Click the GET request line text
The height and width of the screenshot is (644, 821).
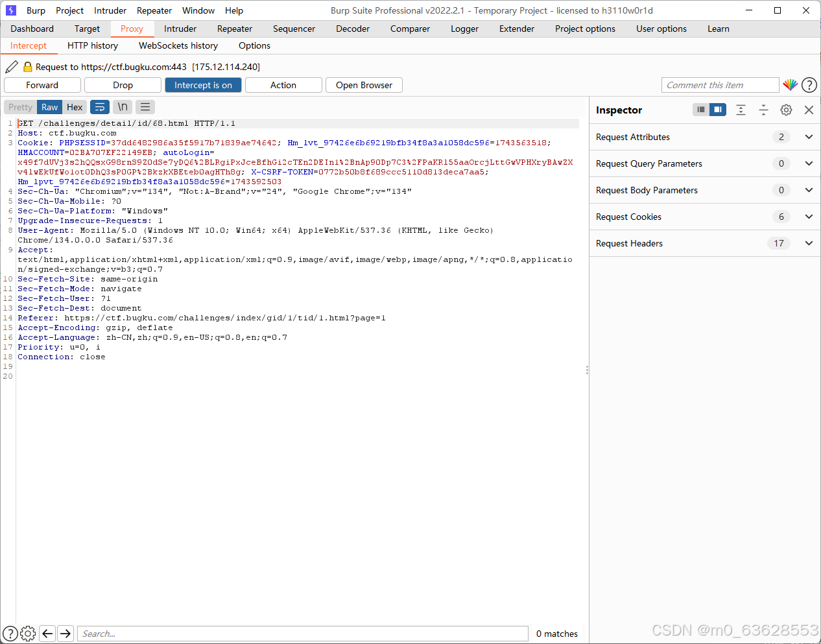[126, 123]
